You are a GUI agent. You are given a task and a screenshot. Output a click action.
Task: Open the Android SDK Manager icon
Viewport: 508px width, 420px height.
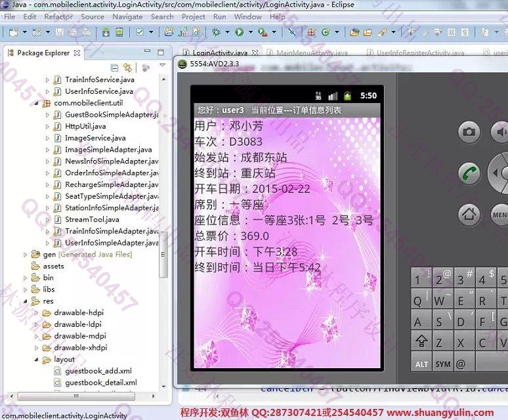tap(106, 32)
